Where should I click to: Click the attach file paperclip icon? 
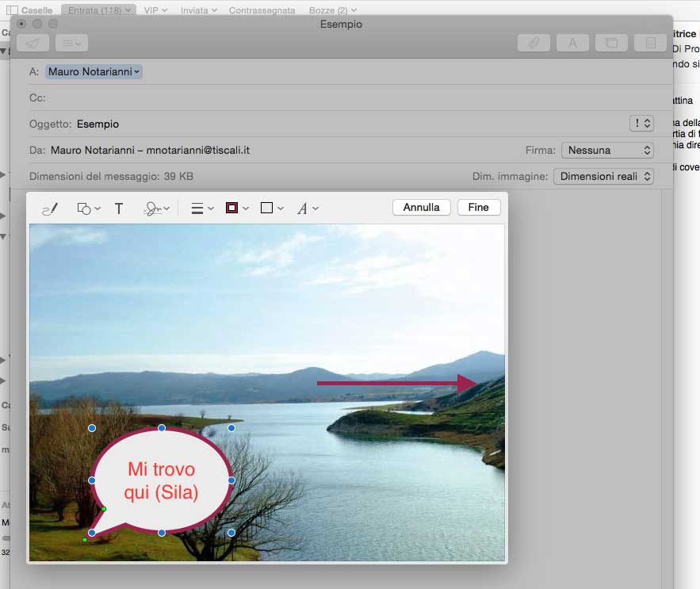pyautogui.click(x=534, y=43)
